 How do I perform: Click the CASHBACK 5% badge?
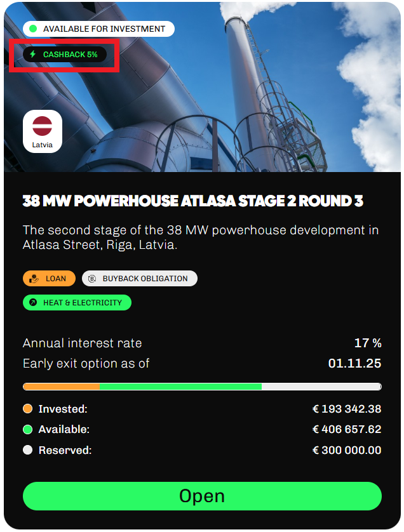65,55
